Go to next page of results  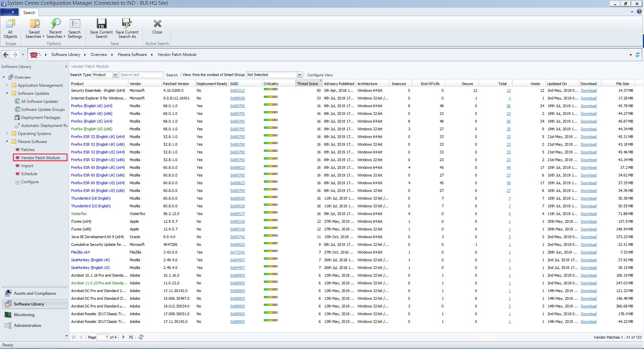pyautogui.click(x=123, y=337)
